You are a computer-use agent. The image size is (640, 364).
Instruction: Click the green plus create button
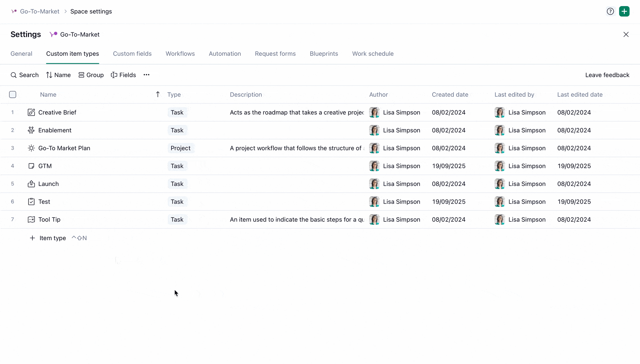tap(624, 11)
